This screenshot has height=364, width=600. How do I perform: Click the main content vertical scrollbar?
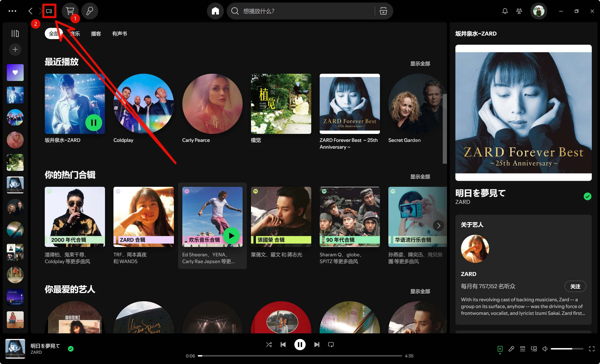[x=445, y=129]
